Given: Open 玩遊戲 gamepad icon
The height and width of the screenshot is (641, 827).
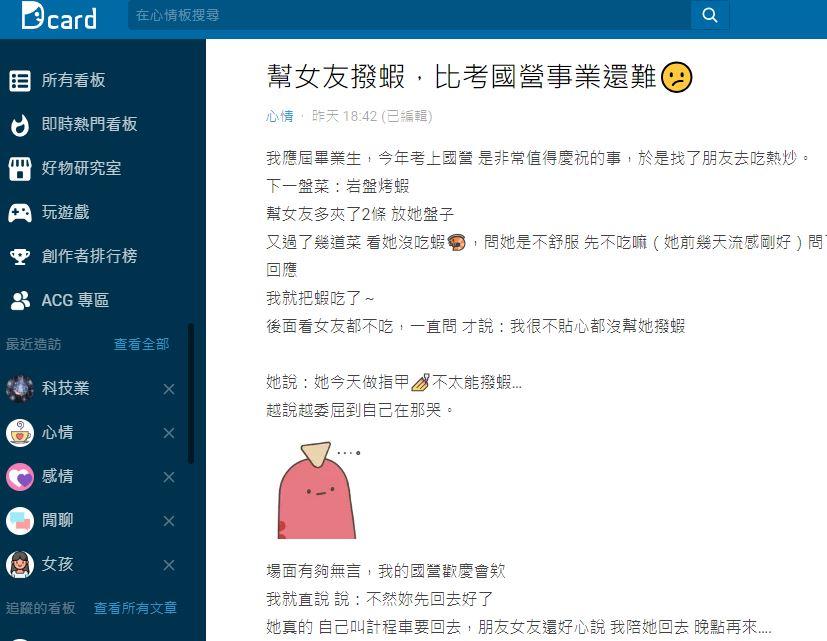Looking at the screenshot, I should click(x=20, y=213).
